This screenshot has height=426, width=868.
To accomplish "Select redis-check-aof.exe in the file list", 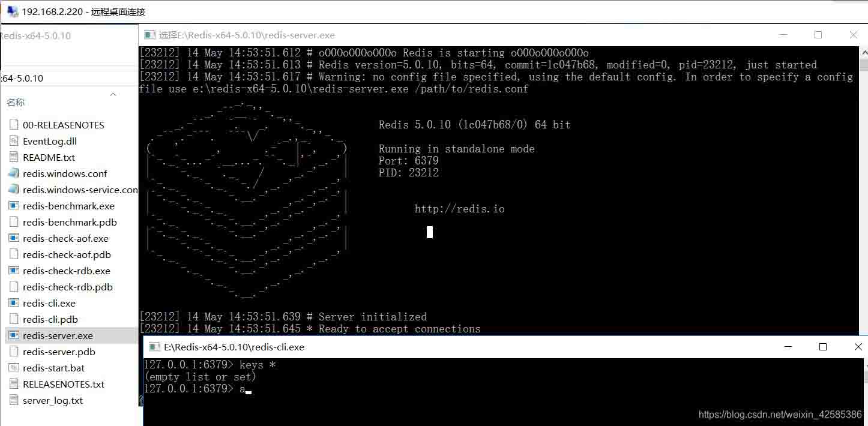I will pos(65,238).
